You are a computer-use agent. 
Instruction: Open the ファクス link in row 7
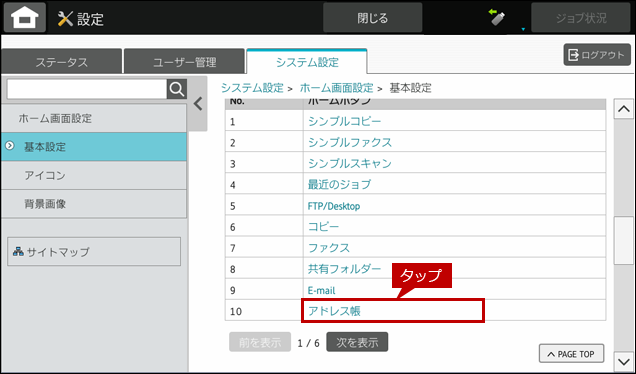click(329, 248)
